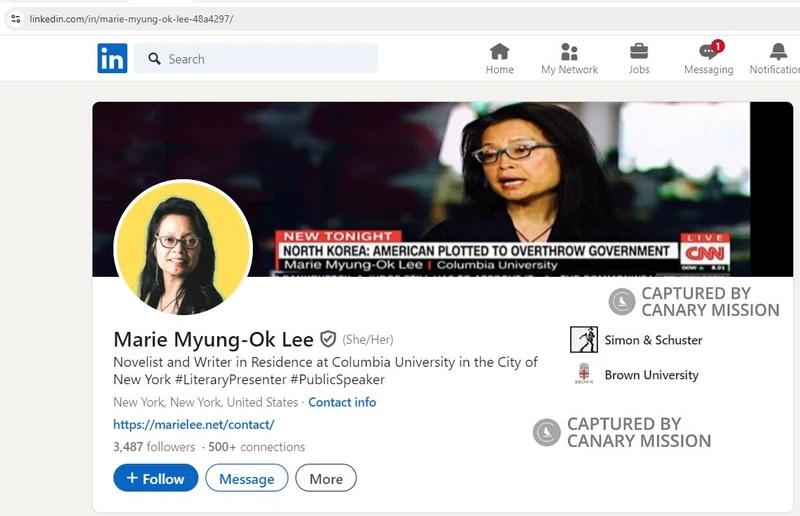The image size is (800, 516).
Task: Select the Home nav label
Action: 499,69
